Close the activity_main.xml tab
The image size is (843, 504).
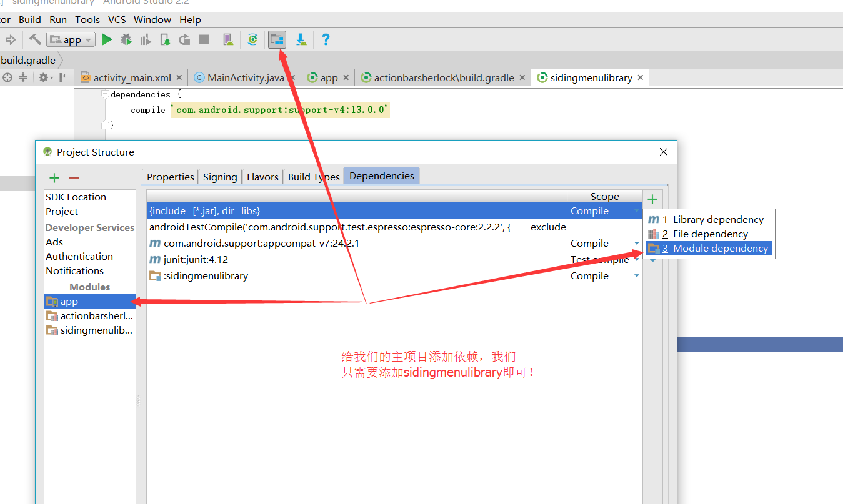(179, 77)
